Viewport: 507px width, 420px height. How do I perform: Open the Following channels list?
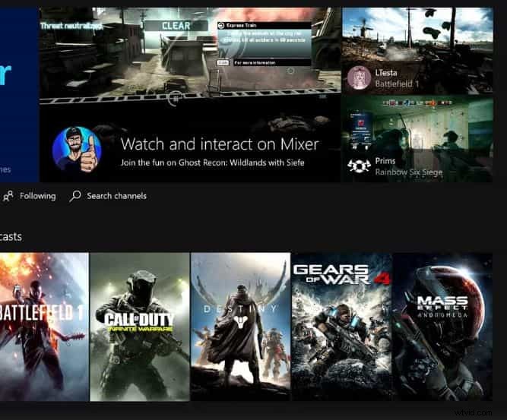pyautogui.click(x=29, y=196)
